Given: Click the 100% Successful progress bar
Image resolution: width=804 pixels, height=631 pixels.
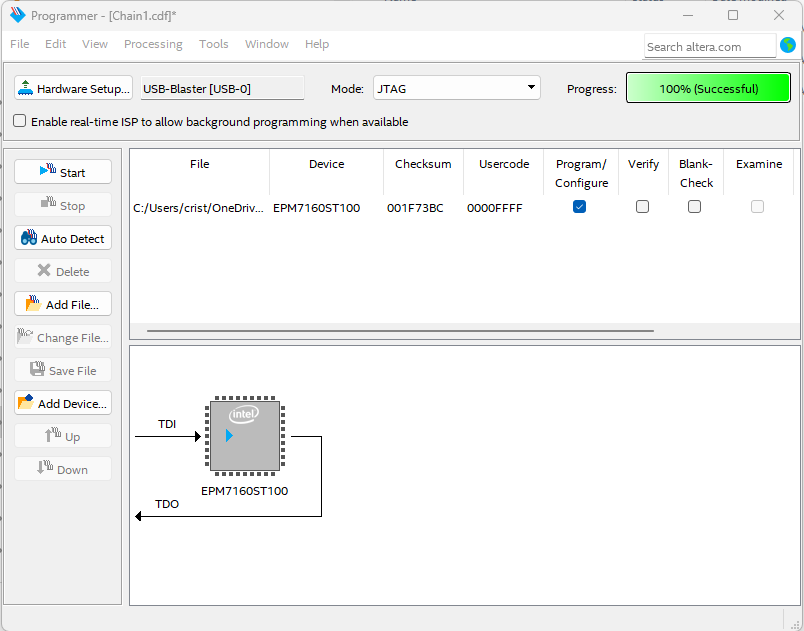Looking at the screenshot, I should click(708, 88).
